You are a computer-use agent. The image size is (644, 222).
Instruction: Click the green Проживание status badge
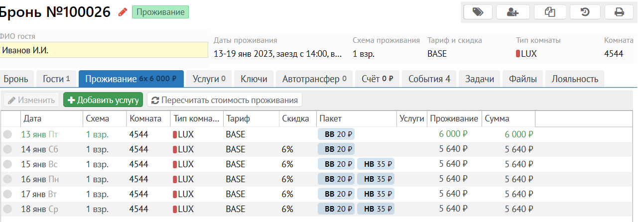pyautogui.click(x=160, y=12)
